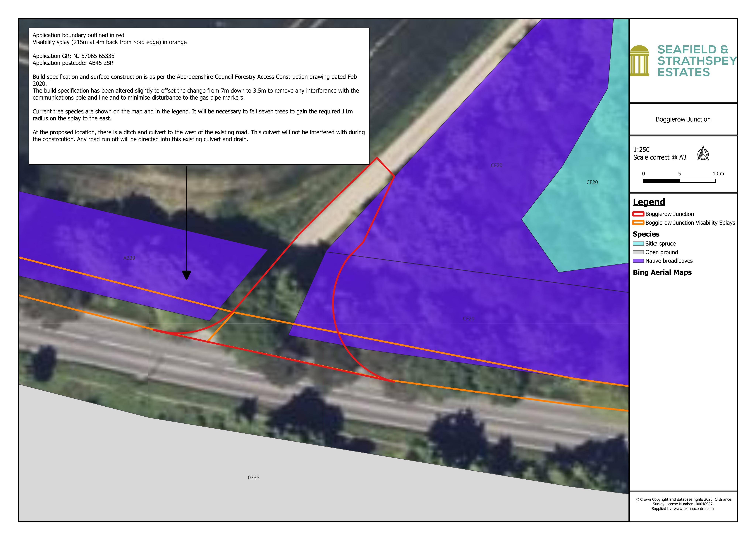Click the 'CF20' label in teal area

[x=592, y=182]
